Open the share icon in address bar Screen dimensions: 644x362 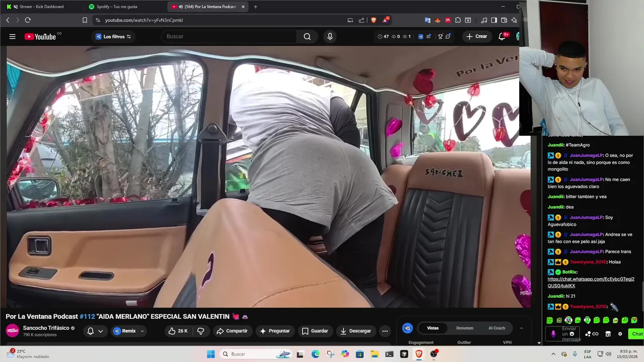pos(361,20)
